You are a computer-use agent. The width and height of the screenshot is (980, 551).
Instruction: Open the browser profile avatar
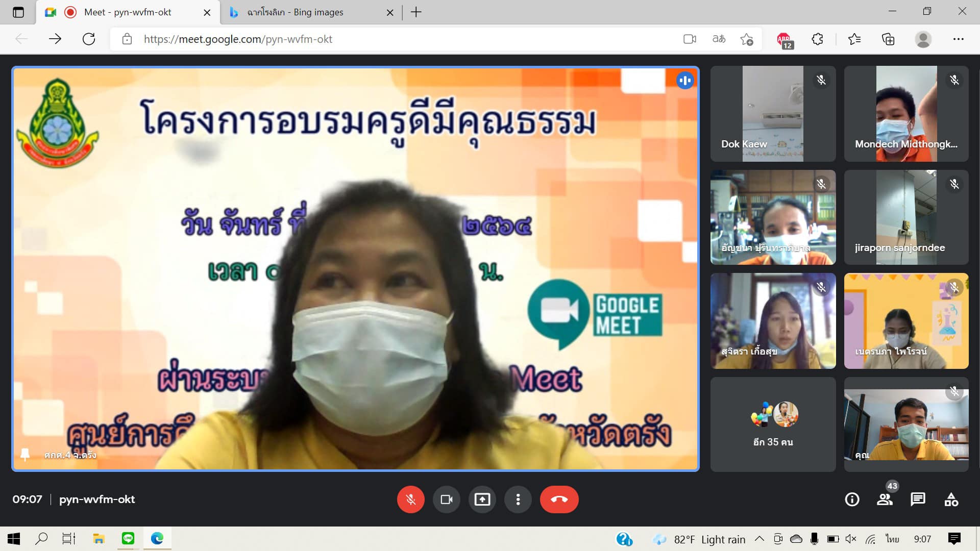click(x=923, y=39)
